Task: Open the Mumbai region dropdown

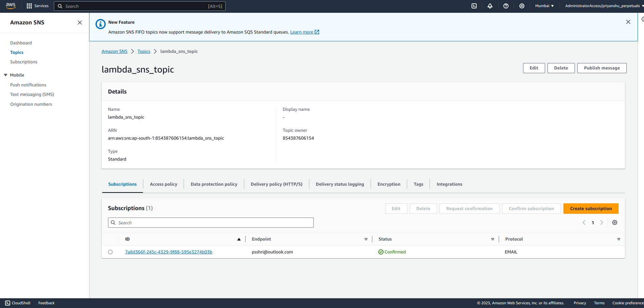Action: click(544, 6)
